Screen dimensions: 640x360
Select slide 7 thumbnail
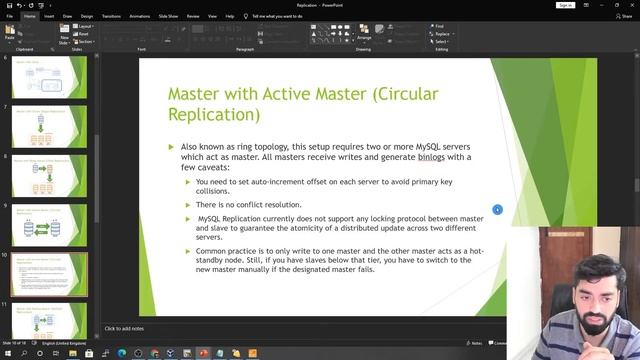coord(49,127)
